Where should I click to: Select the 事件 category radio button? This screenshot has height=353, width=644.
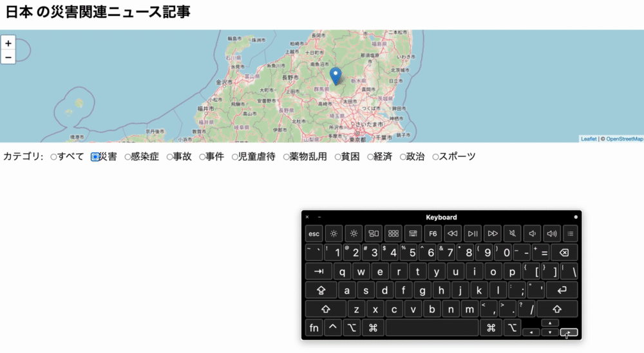click(202, 157)
